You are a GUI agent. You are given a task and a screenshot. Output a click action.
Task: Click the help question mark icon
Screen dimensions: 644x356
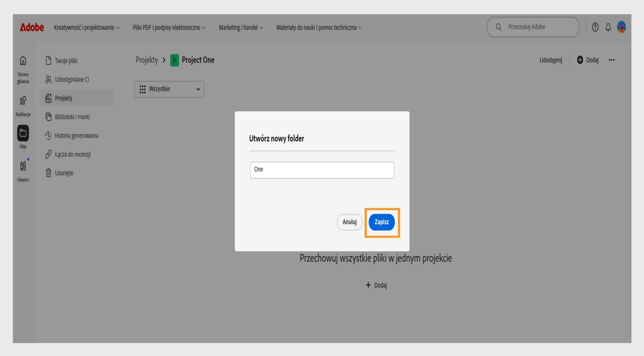click(595, 27)
